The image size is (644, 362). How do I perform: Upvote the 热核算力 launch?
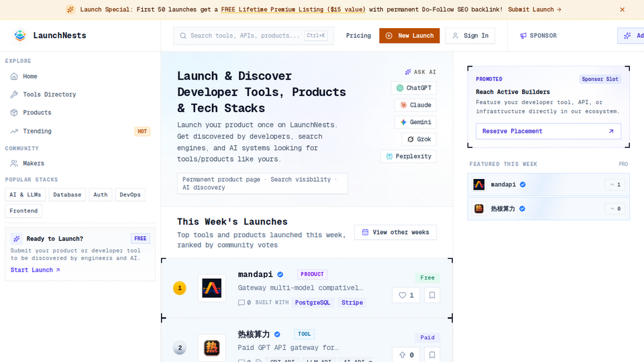pos(406,355)
